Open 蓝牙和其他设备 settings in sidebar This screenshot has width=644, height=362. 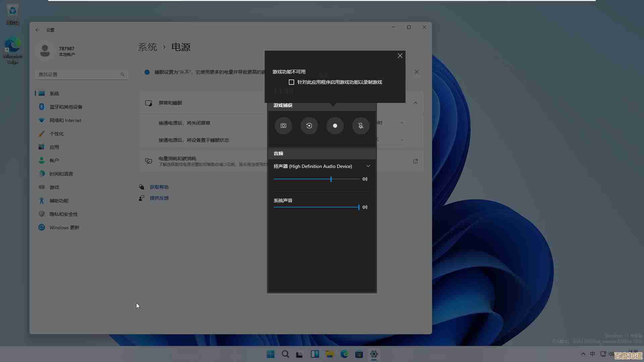tap(66, 107)
